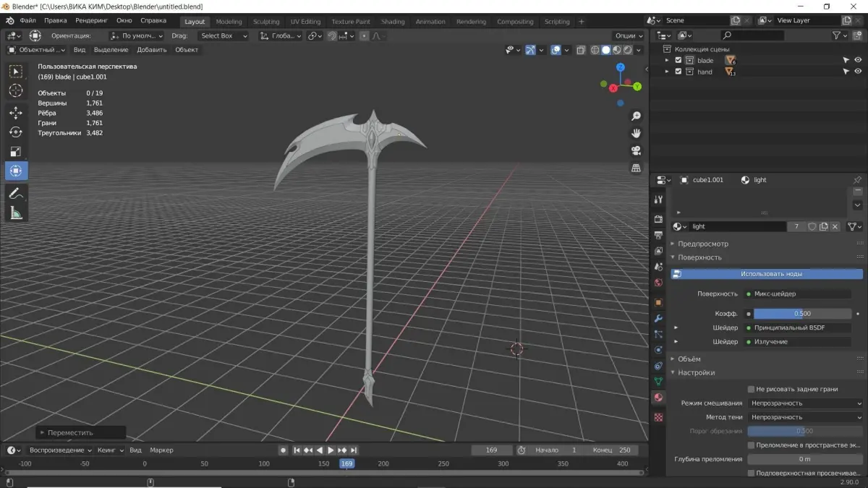Open Object Constraints properties tab
Viewport: 868px width, 488px height.
point(658,366)
